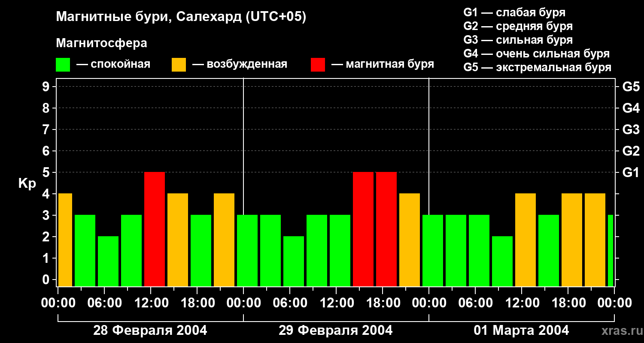
Task: Click the 'G3' label on the right axis
Action: [x=631, y=129]
